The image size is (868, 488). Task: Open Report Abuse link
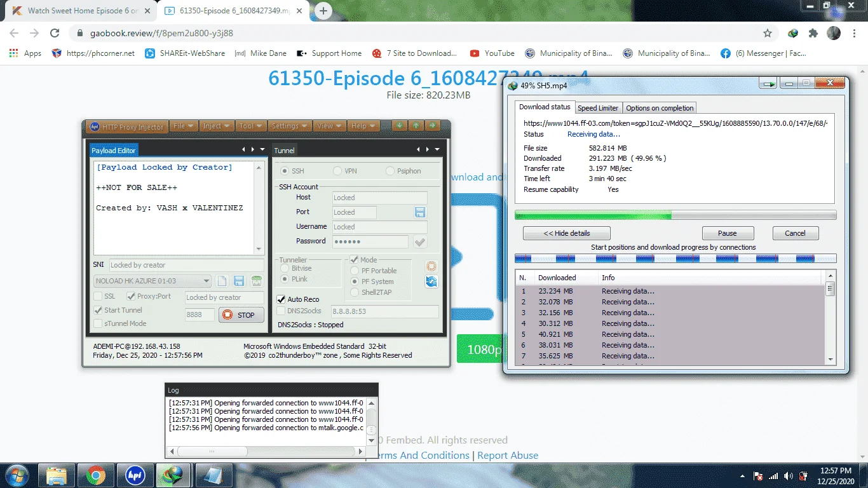(x=508, y=456)
